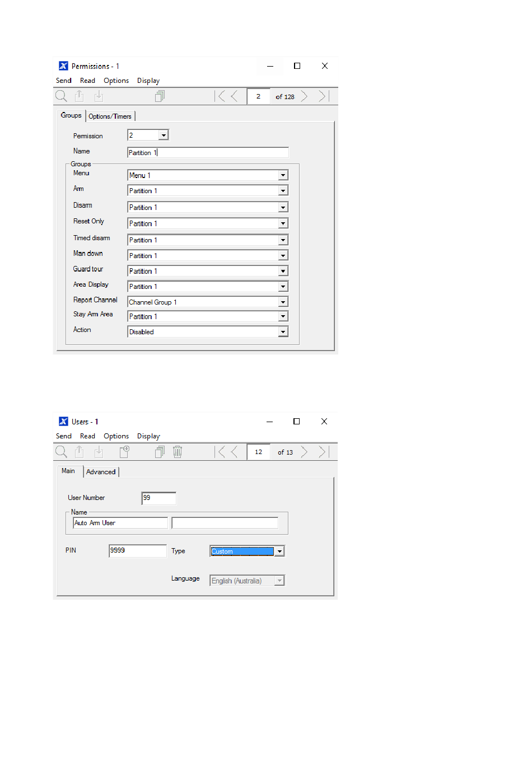Go to previous record in Permissions window
The image size is (532, 776).
[x=234, y=96]
